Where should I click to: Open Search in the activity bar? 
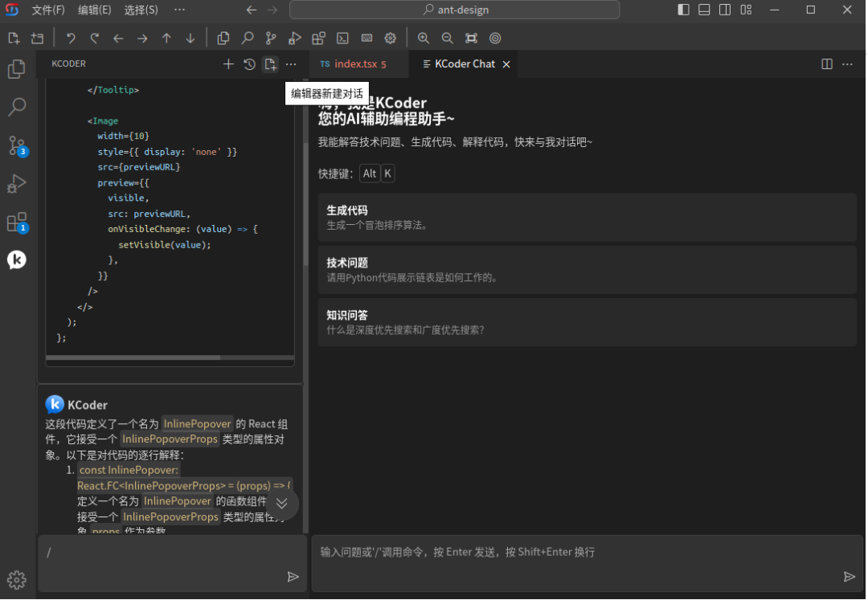tap(17, 107)
